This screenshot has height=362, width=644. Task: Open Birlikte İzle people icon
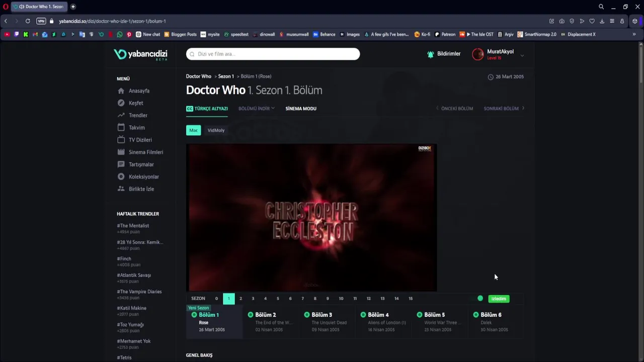click(x=121, y=189)
